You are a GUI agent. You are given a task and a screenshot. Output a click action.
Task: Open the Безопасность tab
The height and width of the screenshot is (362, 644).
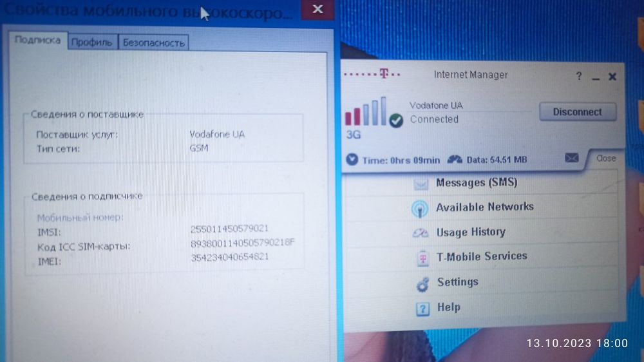(154, 43)
